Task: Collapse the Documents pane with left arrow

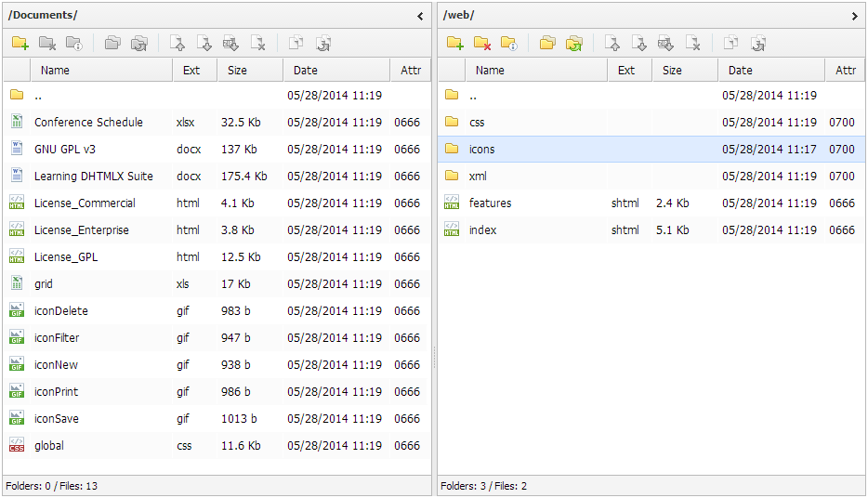Action: pos(420,16)
